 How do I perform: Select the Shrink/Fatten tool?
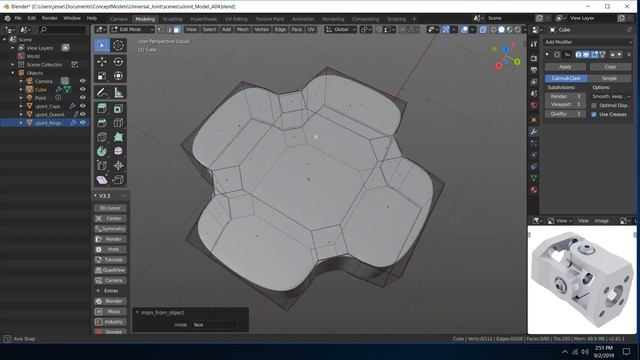pos(118,165)
